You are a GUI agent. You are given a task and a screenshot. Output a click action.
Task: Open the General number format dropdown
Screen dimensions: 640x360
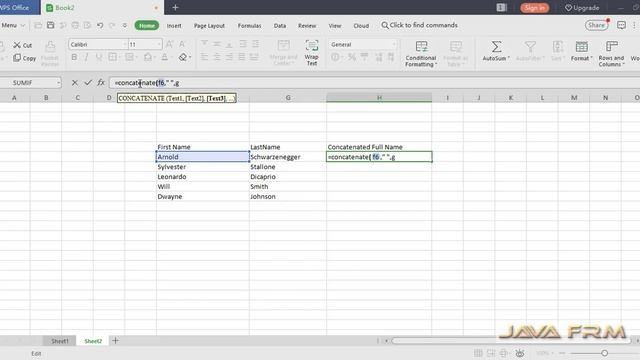point(394,44)
